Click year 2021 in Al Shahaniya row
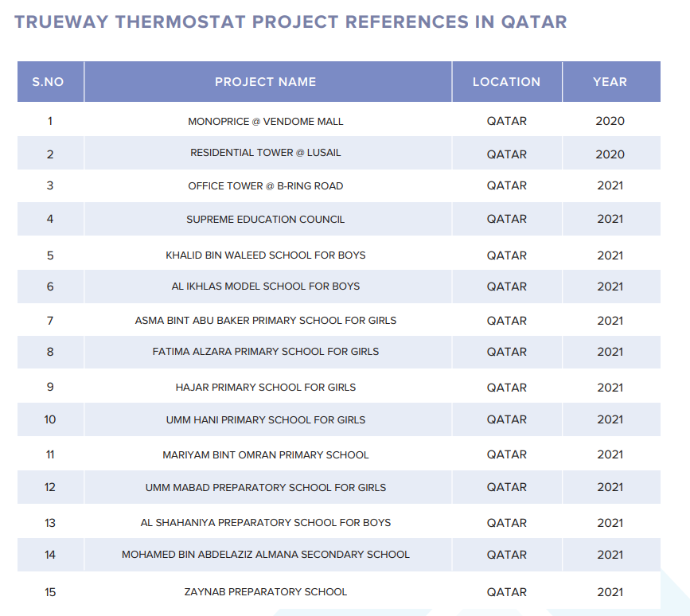Screen dimensions: 690x616 [610, 523]
